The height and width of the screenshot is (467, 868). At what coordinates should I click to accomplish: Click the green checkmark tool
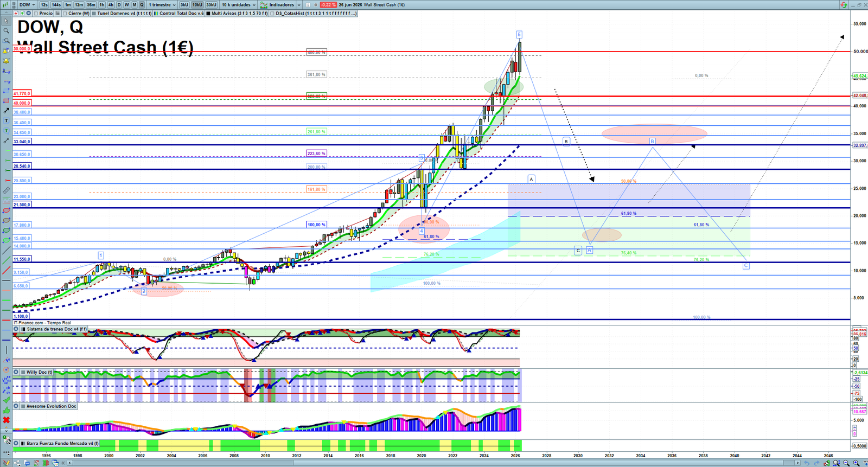coord(6,400)
